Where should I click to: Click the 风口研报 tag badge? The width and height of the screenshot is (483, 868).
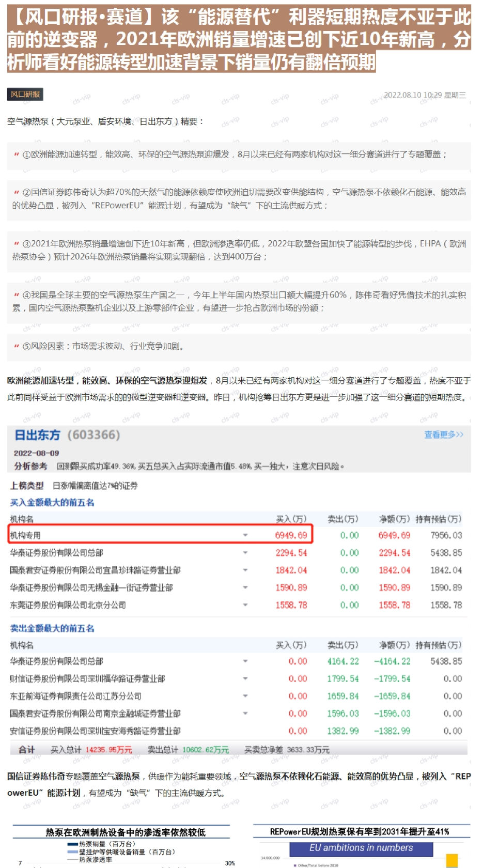tap(25, 94)
